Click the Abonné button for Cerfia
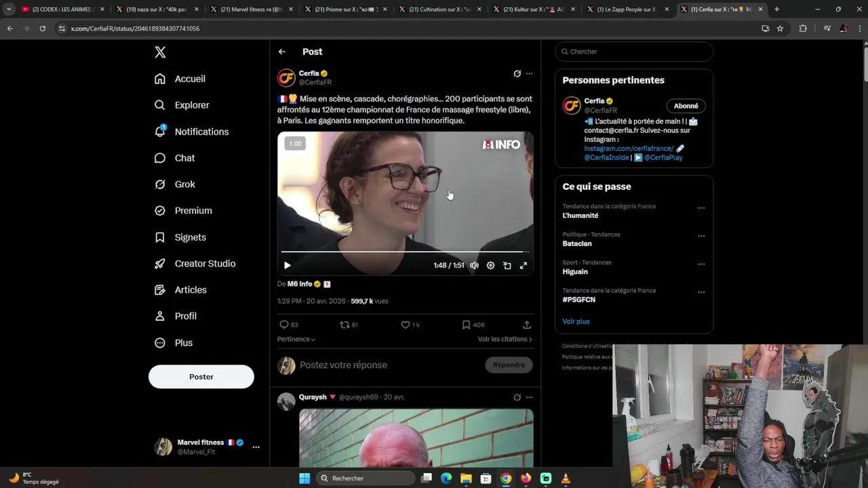Viewport: 868px width, 488px height. pos(686,106)
